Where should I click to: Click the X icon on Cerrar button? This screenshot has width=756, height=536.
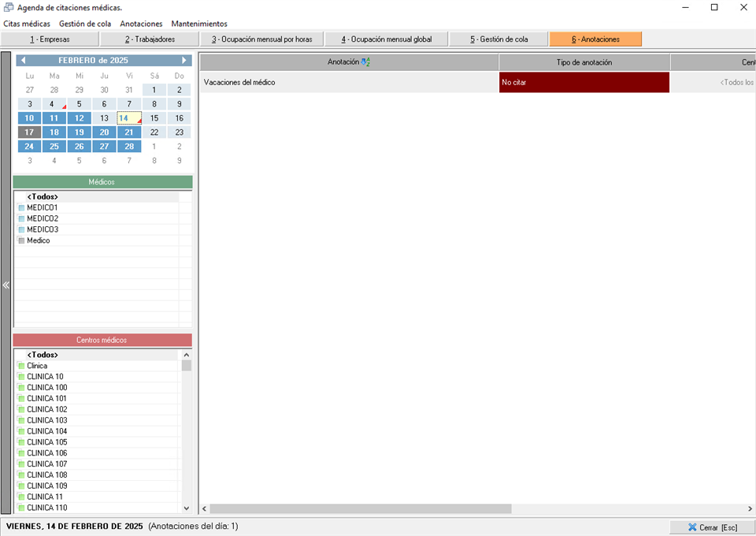coord(691,527)
